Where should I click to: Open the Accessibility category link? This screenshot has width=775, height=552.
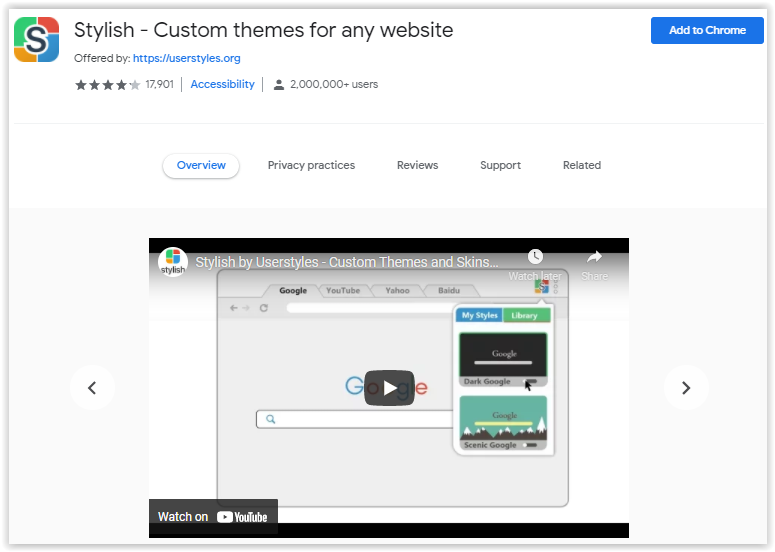(x=222, y=85)
